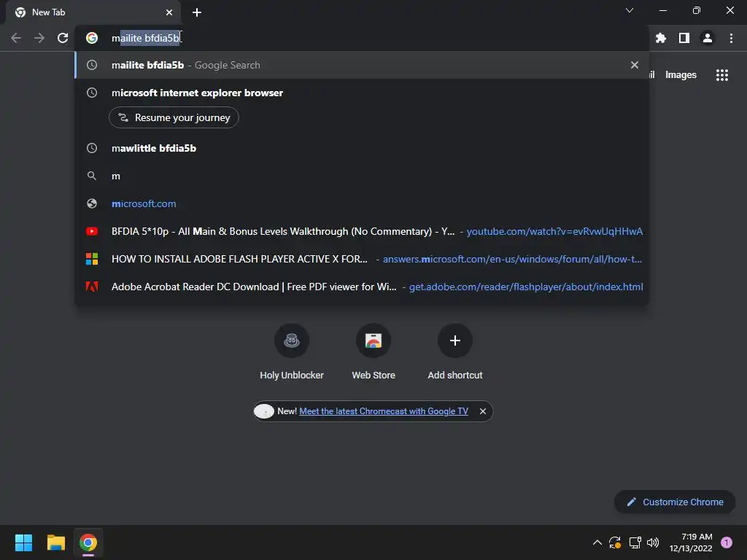
Task: Click the browser Forward arrow
Action: [x=39, y=38]
